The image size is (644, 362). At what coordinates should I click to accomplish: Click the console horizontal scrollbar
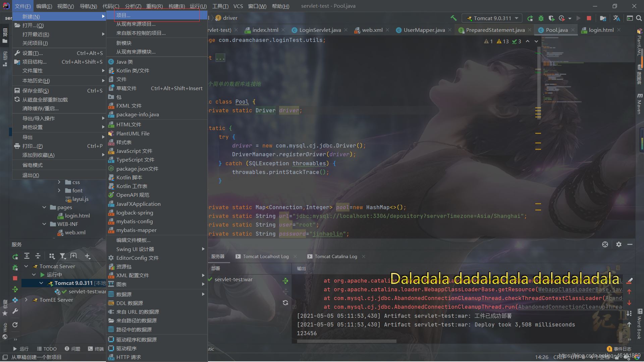(346, 341)
